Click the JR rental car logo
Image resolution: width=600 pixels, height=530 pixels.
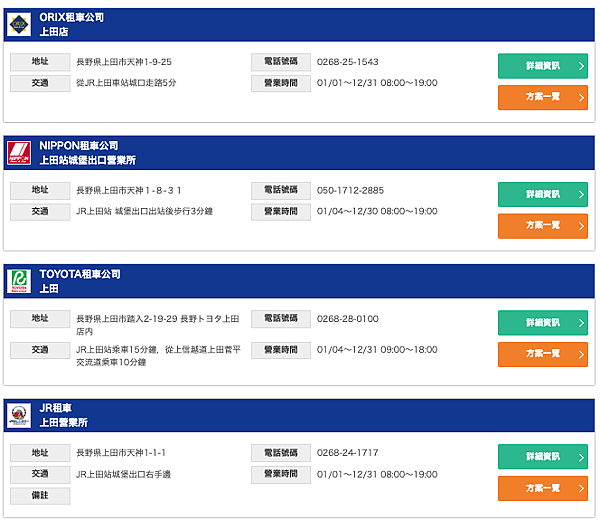tap(19, 416)
